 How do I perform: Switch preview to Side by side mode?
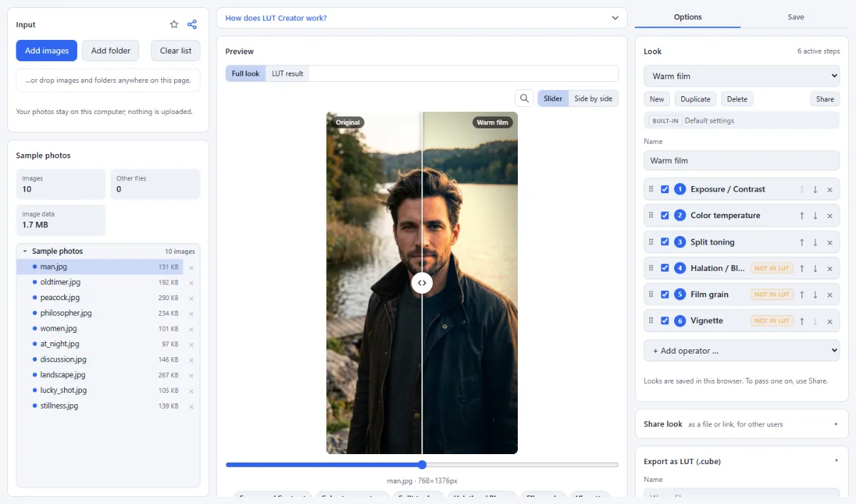pyautogui.click(x=593, y=98)
